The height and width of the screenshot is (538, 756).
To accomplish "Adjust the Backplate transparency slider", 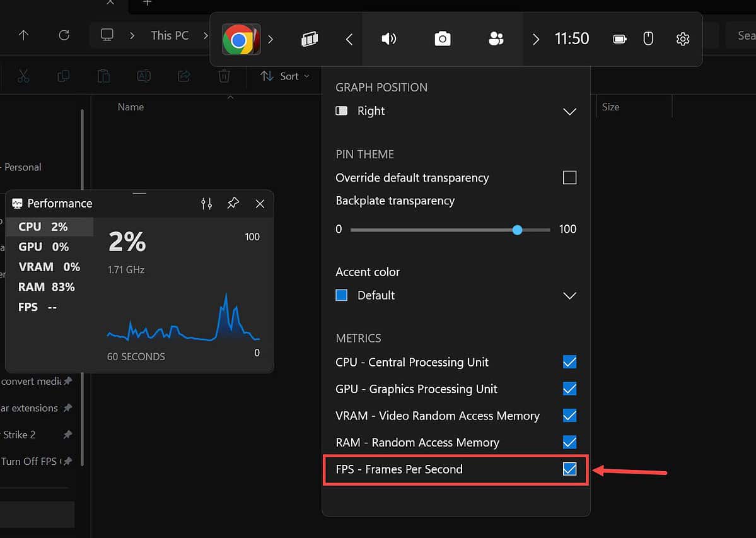I will [517, 230].
